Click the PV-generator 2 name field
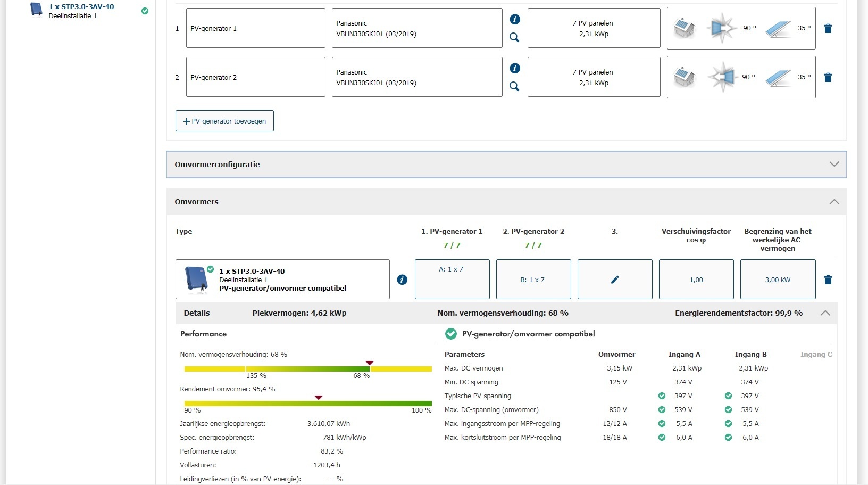This screenshot has width=868, height=485. coord(255,77)
